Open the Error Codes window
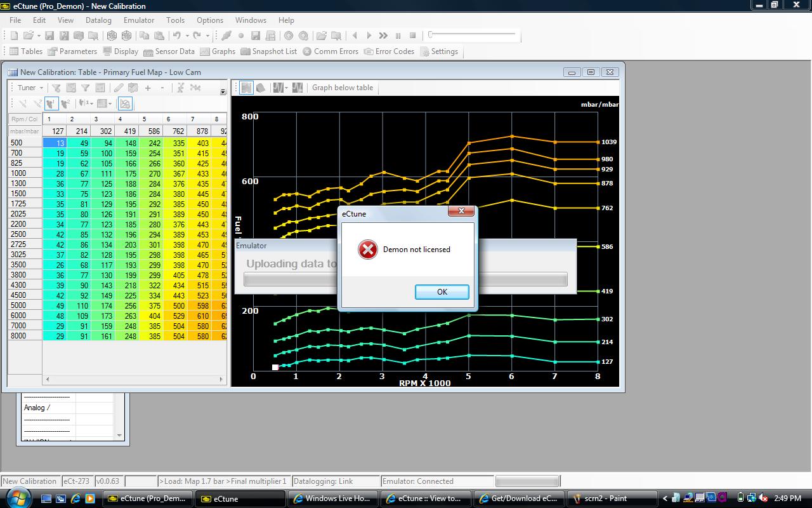812x508 pixels. click(389, 51)
